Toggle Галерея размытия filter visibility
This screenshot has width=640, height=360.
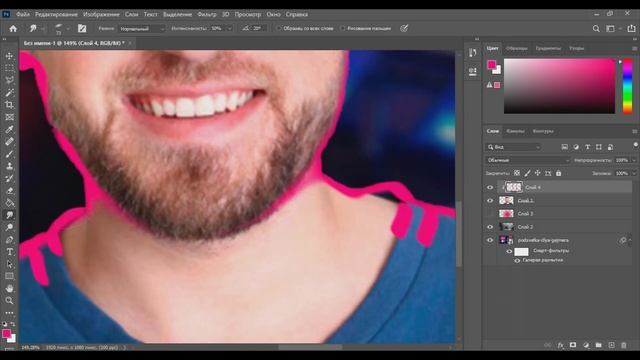[517, 260]
